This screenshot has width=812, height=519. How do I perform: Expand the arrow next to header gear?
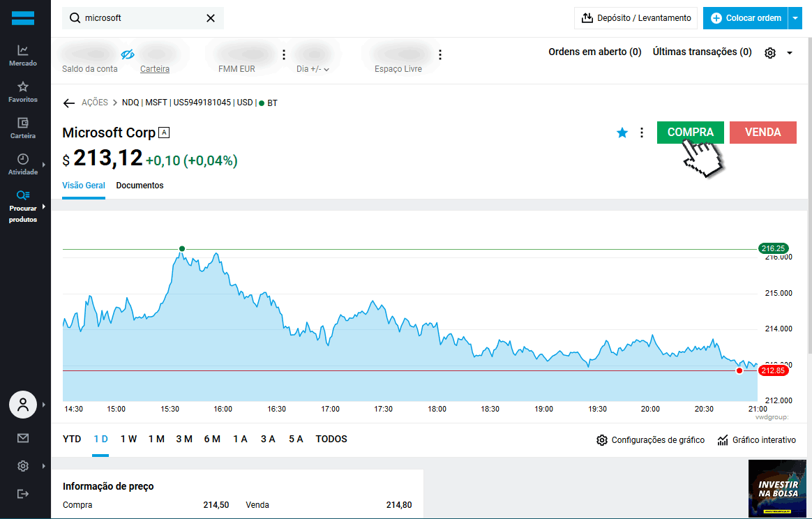[790, 53]
